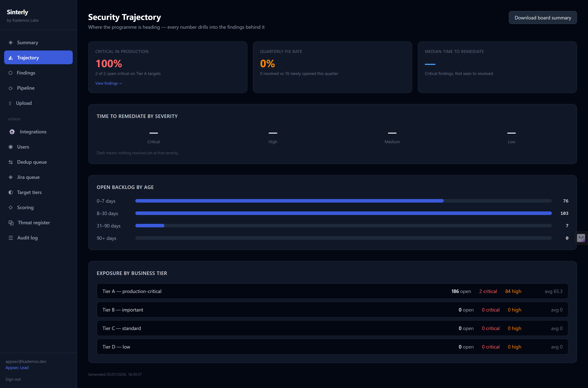Select Trajectory in the sidebar
Screen dimensions: 588x388
[38, 57]
